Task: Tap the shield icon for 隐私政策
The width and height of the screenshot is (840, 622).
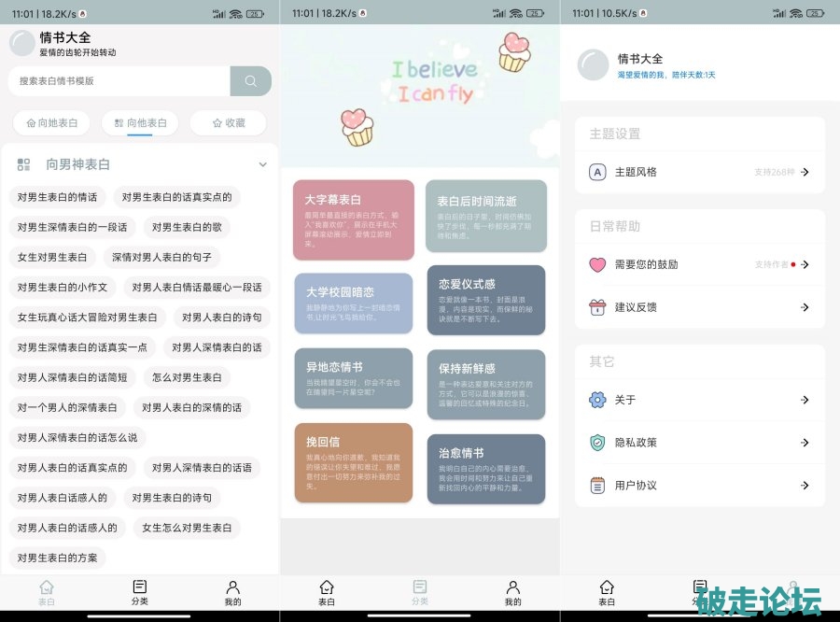Action: coord(597,443)
